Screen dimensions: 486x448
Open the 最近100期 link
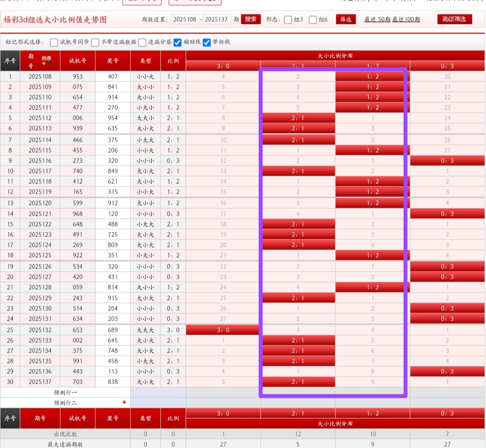[x=406, y=19]
